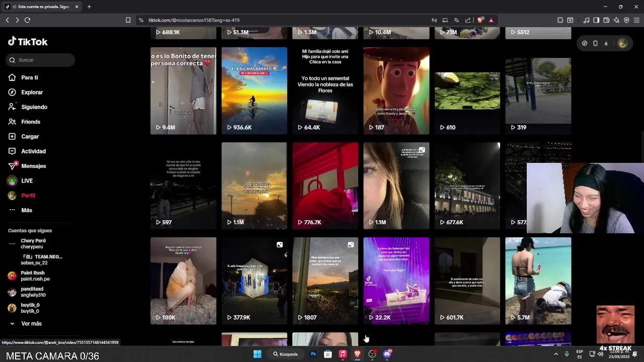Click the taskbar Búsqueda search box
The width and height of the screenshot is (644, 362).
[x=285, y=354]
